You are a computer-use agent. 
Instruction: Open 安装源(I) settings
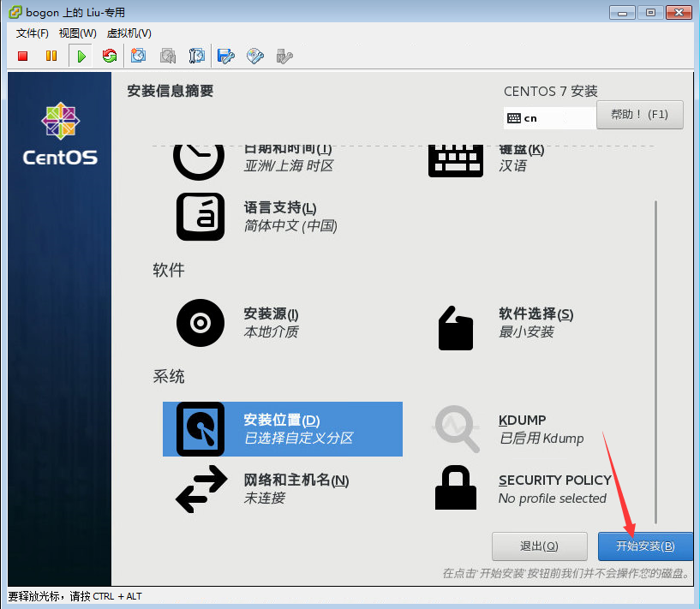click(271, 314)
